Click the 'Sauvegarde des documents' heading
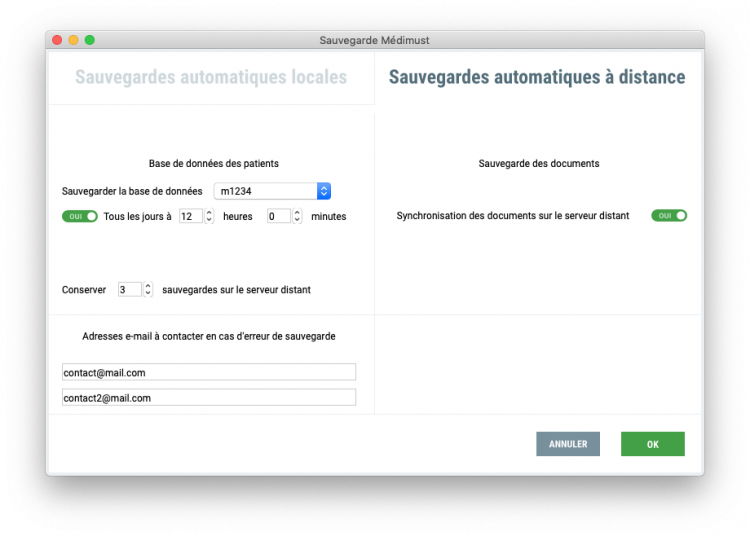The image size is (750, 536). [x=539, y=164]
